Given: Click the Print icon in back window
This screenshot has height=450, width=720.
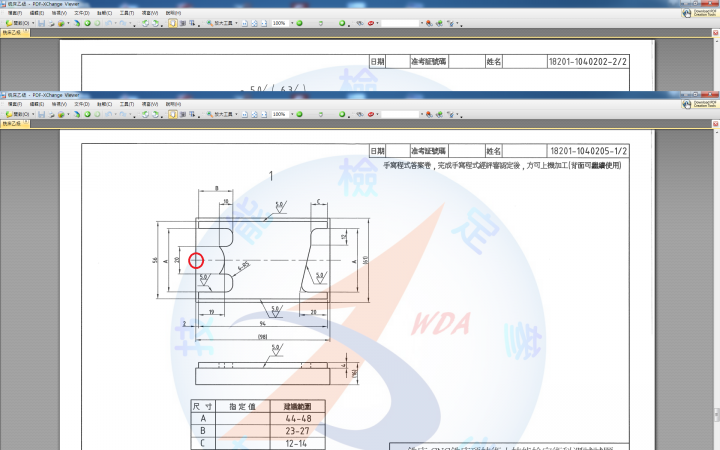Looking at the screenshot, I should point(51,23).
